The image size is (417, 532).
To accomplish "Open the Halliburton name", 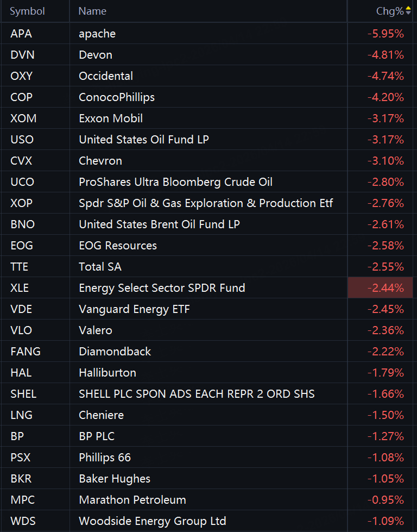I will pos(108,373).
